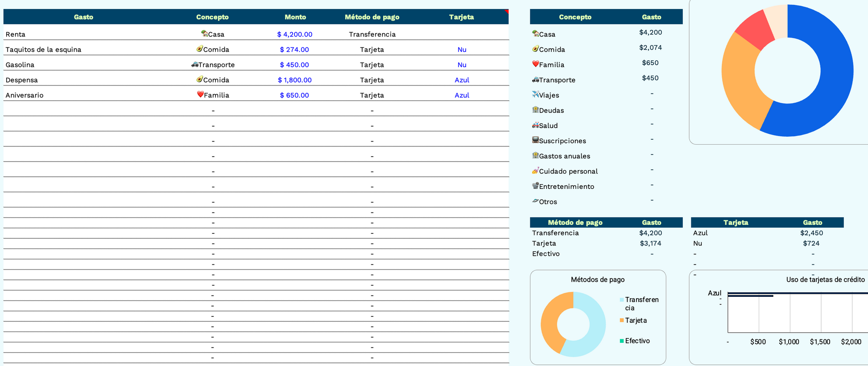Open the Concepto cell for Gasolina row
The image size is (868, 366).
pos(213,65)
